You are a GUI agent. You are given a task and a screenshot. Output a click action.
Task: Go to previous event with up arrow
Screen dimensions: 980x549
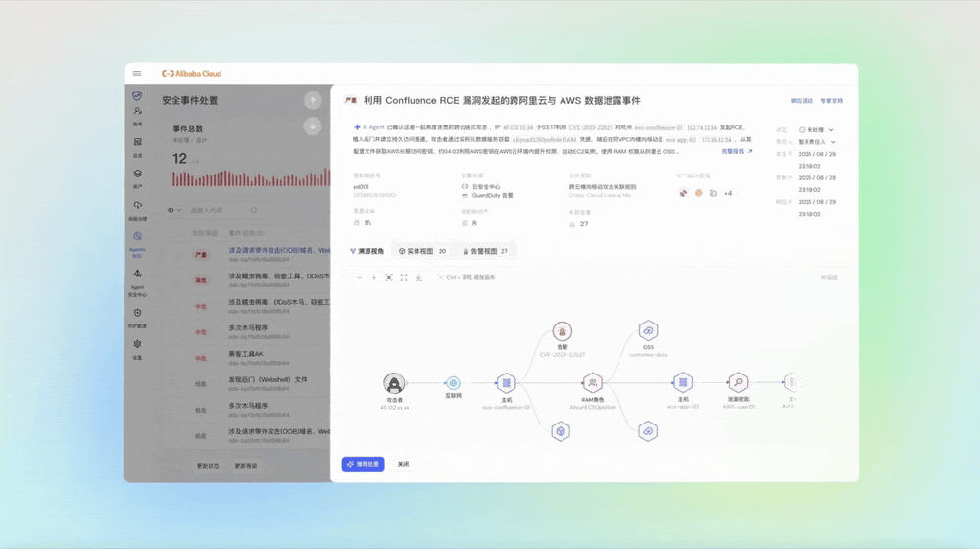(x=313, y=100)
